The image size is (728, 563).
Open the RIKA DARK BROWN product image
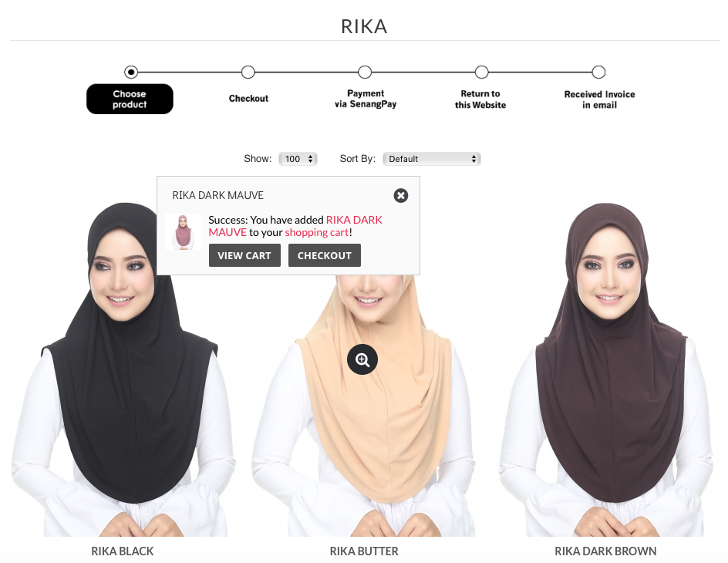point(606,369)
